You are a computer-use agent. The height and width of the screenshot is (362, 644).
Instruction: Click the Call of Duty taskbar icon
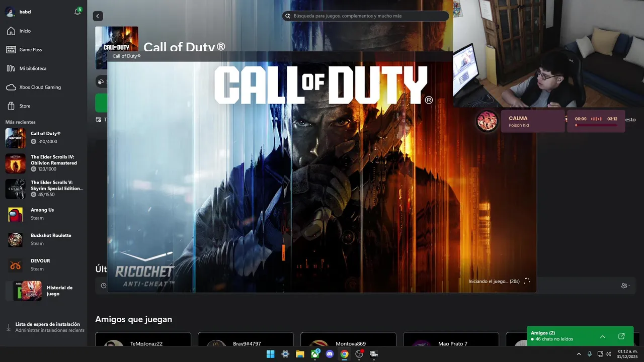click(x=374, y=354)
